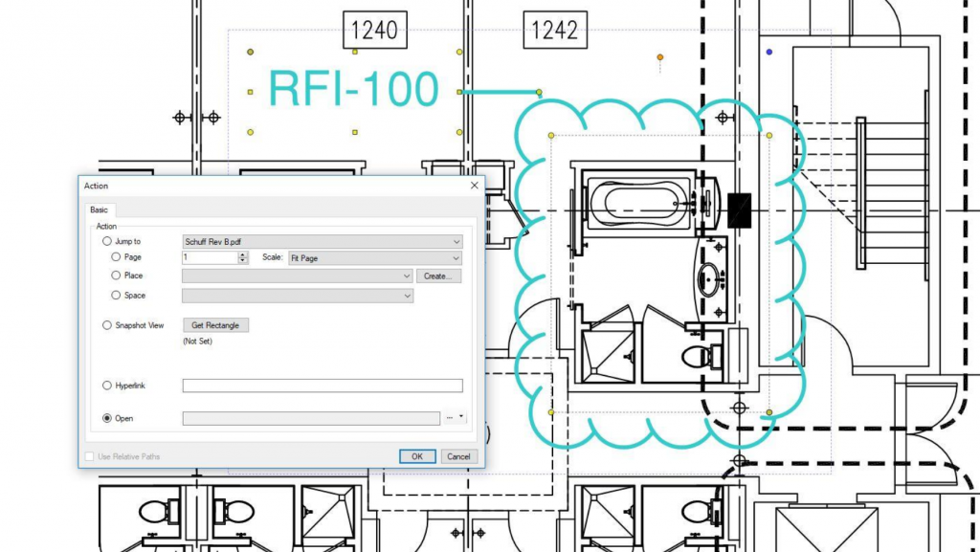
Task: Click the orange control handle near 1242
Action: (x=660, y=57)
